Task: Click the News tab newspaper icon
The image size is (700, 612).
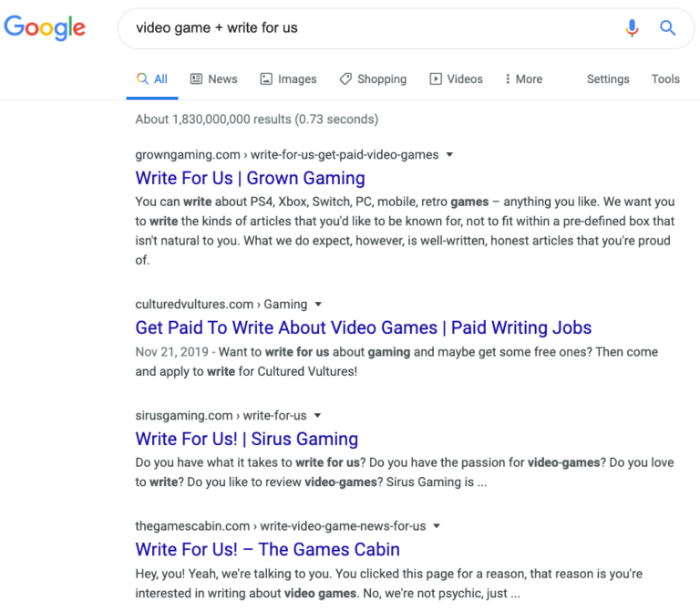Action: click(197, 79)
